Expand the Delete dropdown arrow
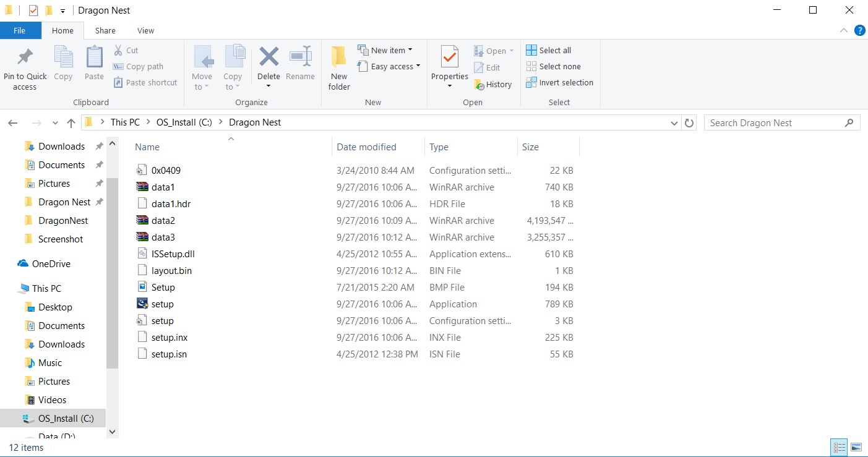Viewport: 868px width, 457px height. pos(269,86)
